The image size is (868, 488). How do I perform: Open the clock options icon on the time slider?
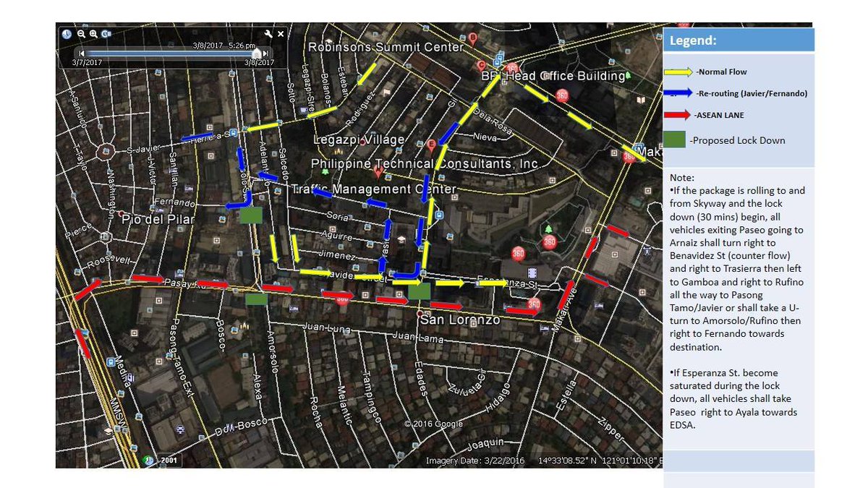click(x=67, y=34)
